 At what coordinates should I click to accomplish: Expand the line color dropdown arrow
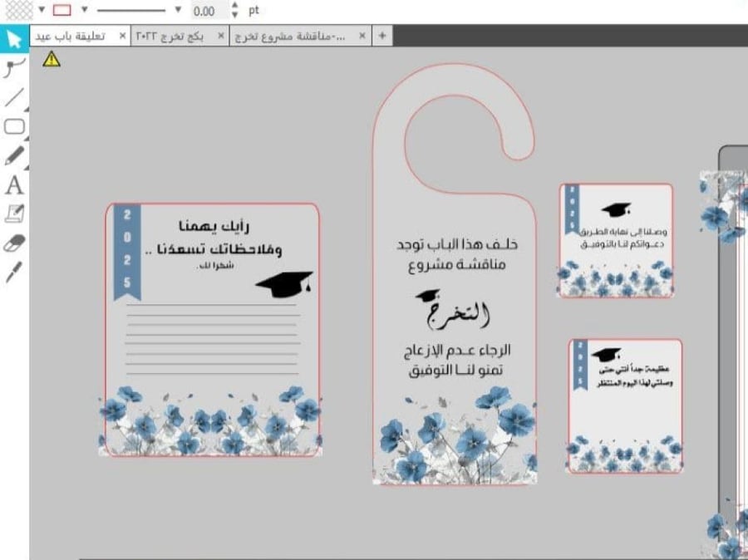pos(85,9)
